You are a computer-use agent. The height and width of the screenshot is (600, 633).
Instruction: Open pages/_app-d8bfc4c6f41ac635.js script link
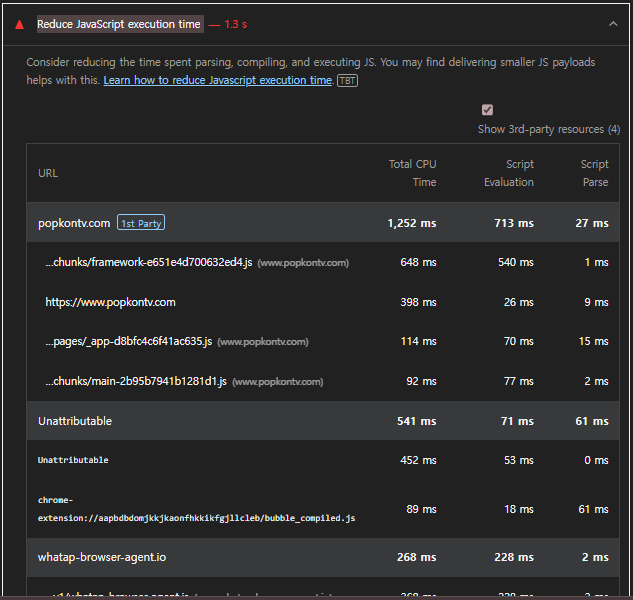(129, 342)
